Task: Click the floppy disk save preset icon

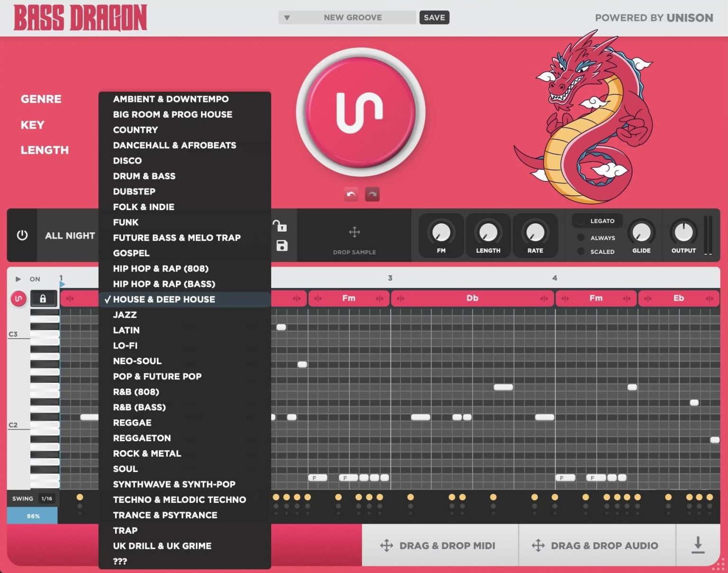Action: [282, 246]
